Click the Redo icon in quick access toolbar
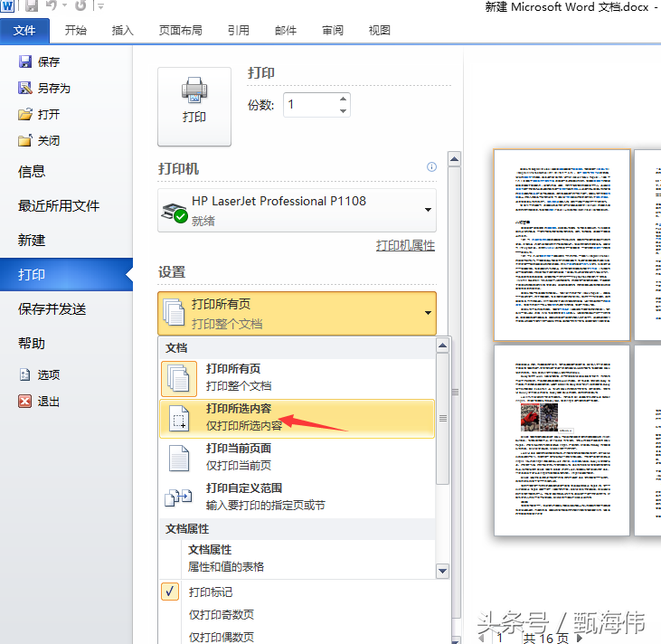 point(80,5)
